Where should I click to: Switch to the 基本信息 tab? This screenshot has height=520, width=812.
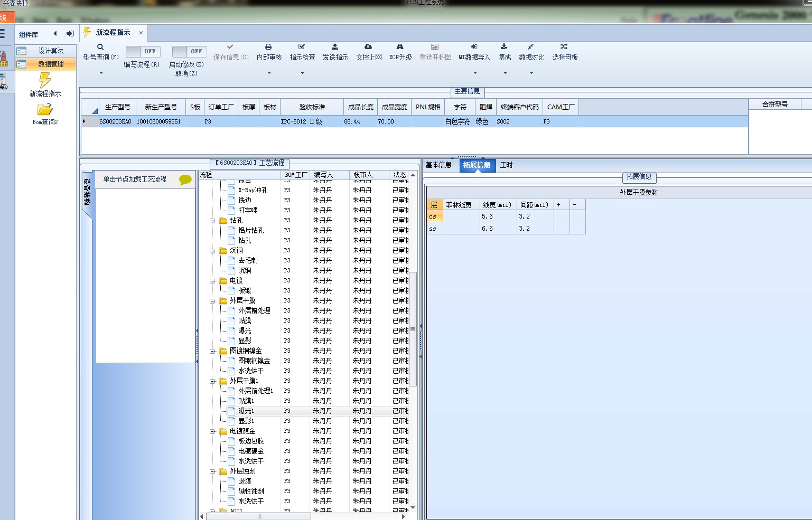point(438,165)
